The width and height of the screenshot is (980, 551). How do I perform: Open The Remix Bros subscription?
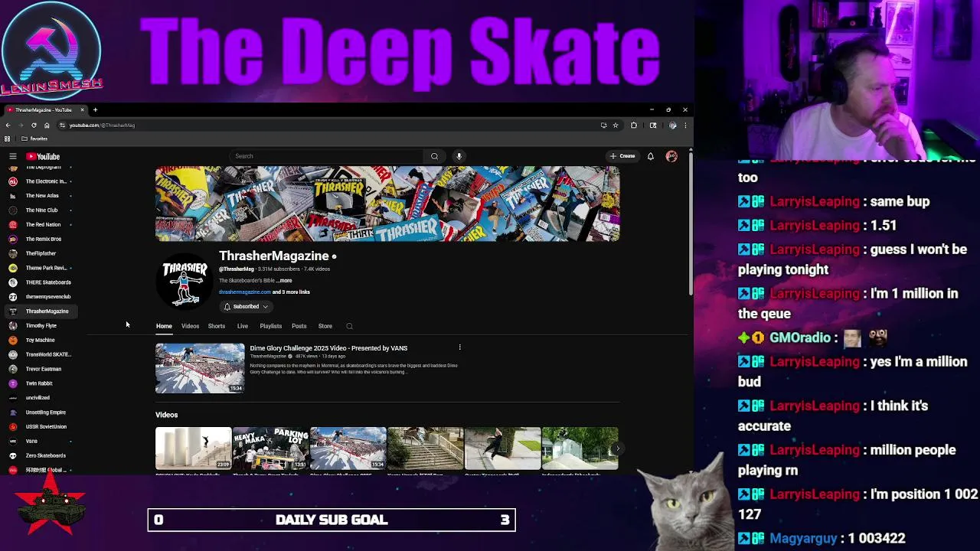[43, 240]
